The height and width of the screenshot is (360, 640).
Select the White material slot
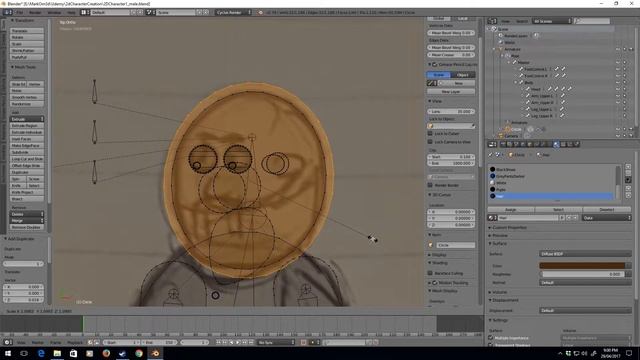(x=551, y=183)
